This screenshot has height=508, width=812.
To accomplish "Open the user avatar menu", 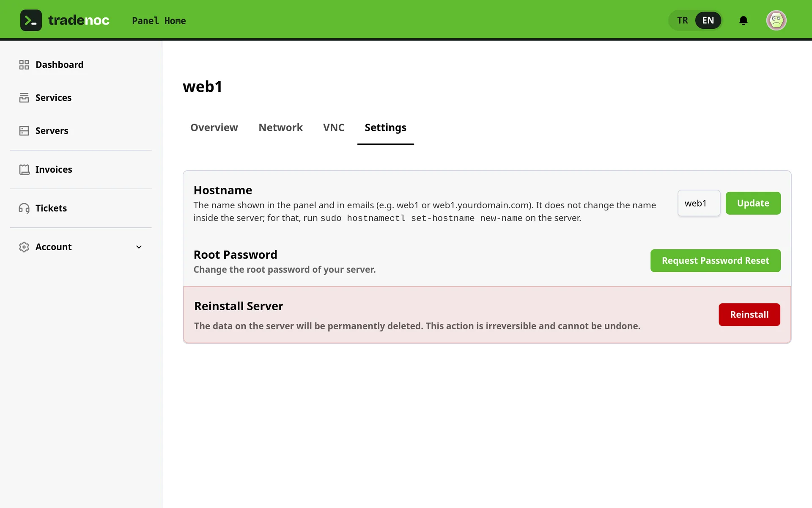I will [776, 20].
